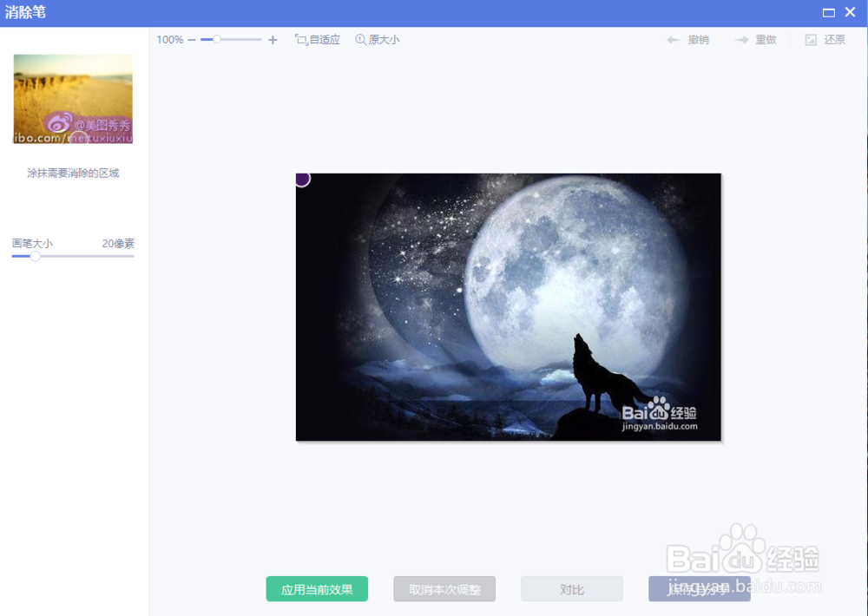The image size is (868, 616).
Task: Zoom out using the minus icon
Action: pos(193,39)
